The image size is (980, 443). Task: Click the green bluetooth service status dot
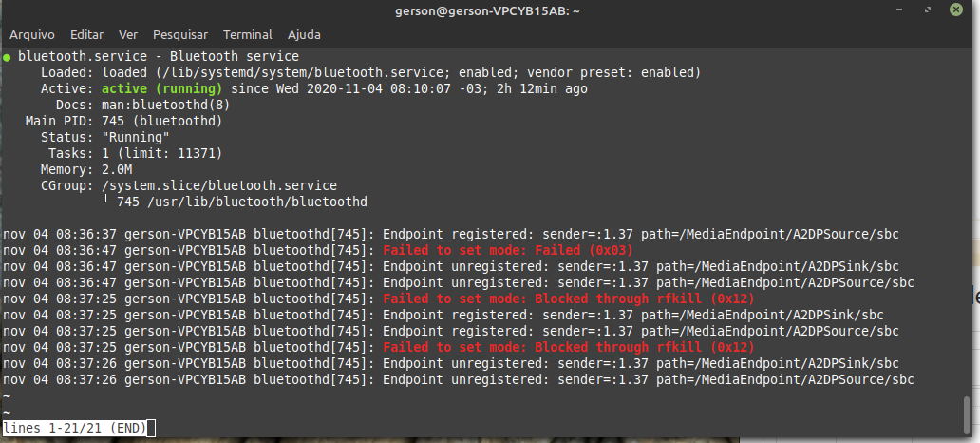tap(7, 58)
